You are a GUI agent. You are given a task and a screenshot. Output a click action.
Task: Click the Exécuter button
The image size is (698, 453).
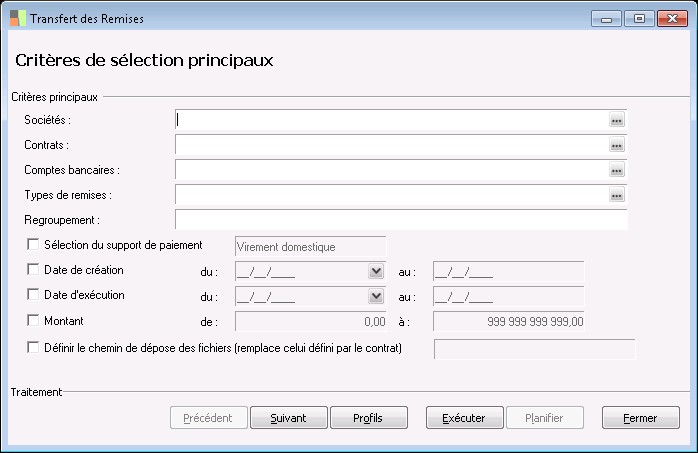463,418
